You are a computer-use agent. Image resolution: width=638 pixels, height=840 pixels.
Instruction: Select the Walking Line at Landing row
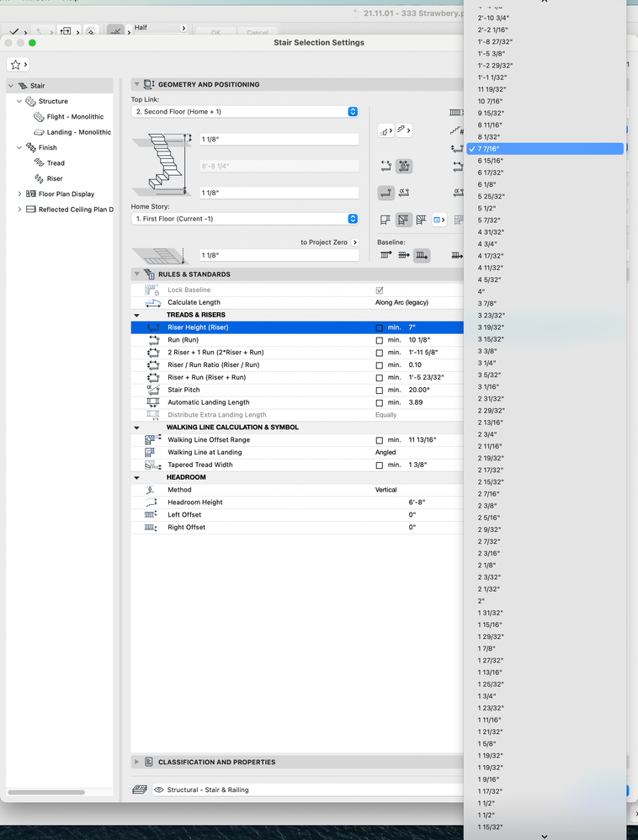297,453
